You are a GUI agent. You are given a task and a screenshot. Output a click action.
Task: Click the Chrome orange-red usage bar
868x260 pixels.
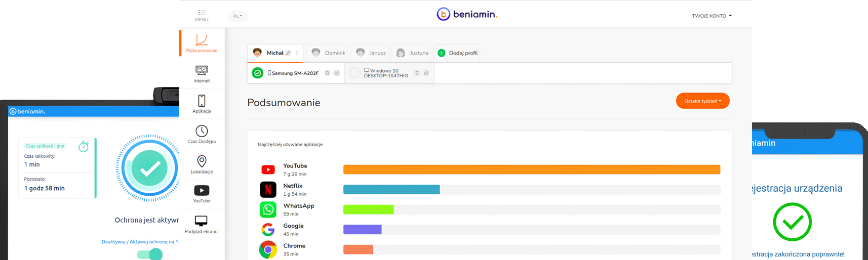[x=358, y=249]
